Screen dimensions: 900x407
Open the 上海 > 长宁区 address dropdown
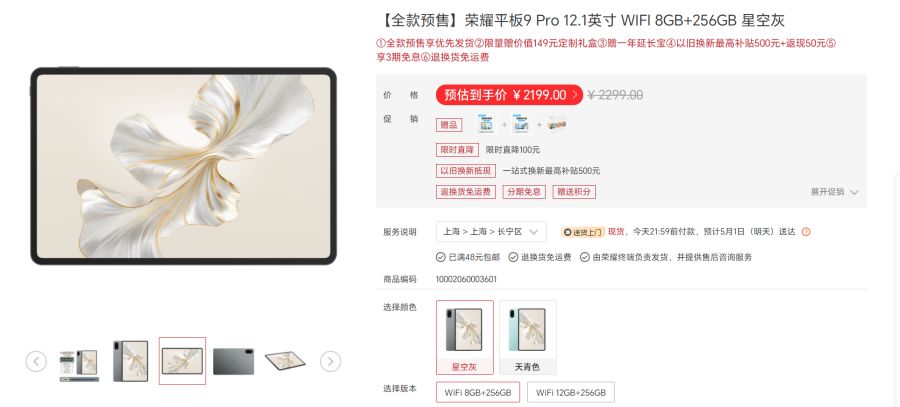click(491, 232)
